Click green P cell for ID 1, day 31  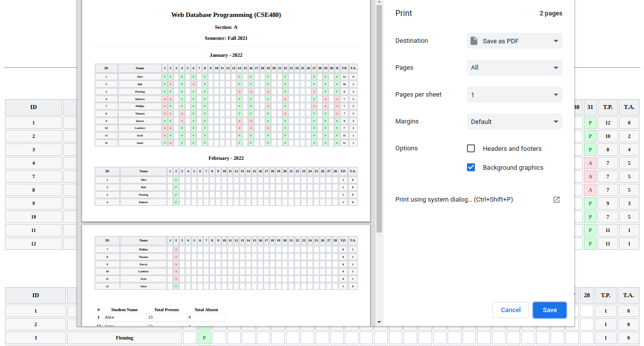coord(590,123)
